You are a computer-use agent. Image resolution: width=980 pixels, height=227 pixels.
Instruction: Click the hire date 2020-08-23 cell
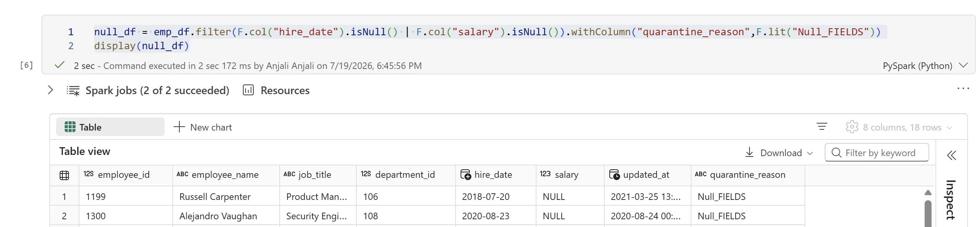[x=496, y=216]
